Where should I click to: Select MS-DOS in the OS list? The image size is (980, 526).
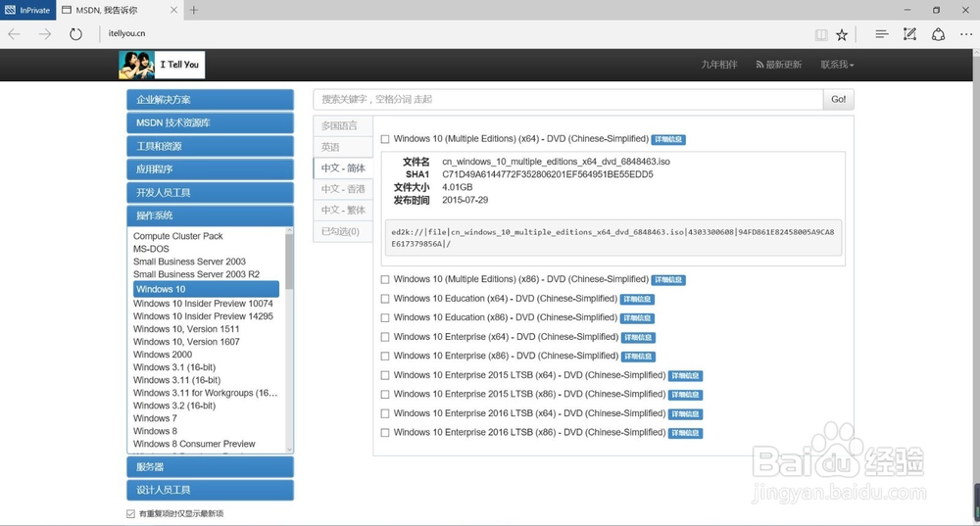pyautogui.click(x=151, y=249)
